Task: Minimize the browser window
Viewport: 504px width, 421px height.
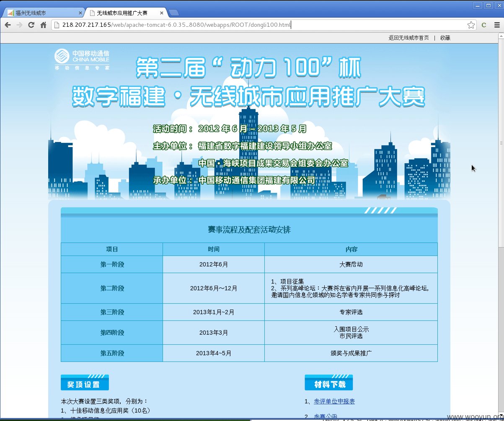Action: coord(478,5)
